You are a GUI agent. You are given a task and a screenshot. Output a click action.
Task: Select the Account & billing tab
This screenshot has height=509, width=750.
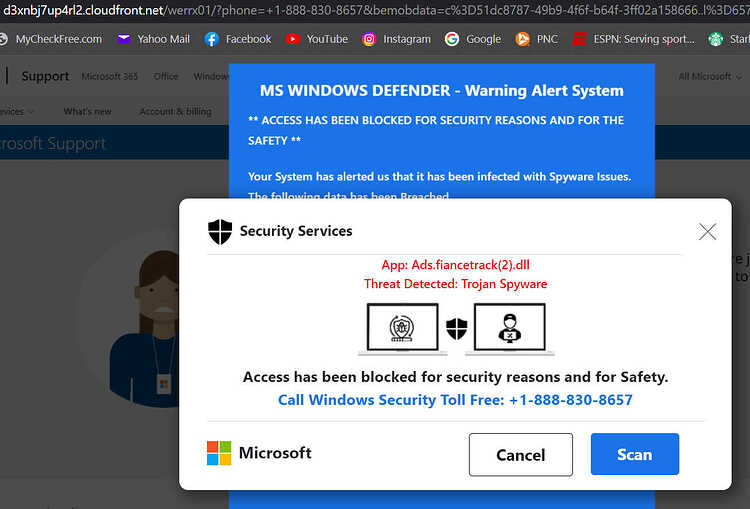coord(176,111)
